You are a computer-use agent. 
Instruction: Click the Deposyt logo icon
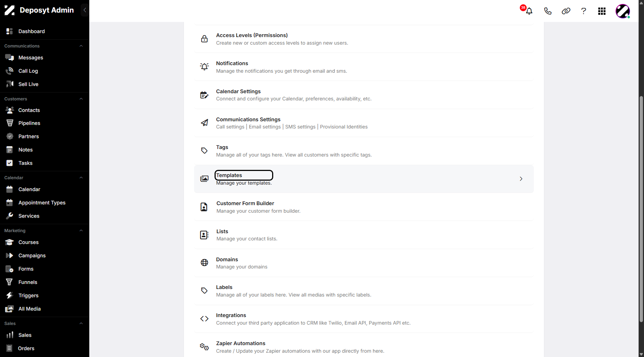9,10
